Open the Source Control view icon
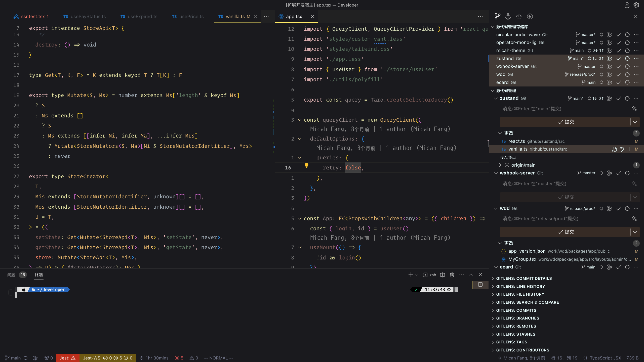Viewport: 644px width, 362px height. coord(497,16)
